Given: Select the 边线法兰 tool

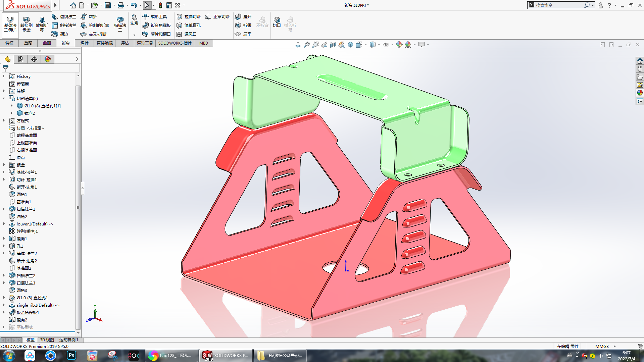Looking at the screenshot, I should tap(64, 16).
